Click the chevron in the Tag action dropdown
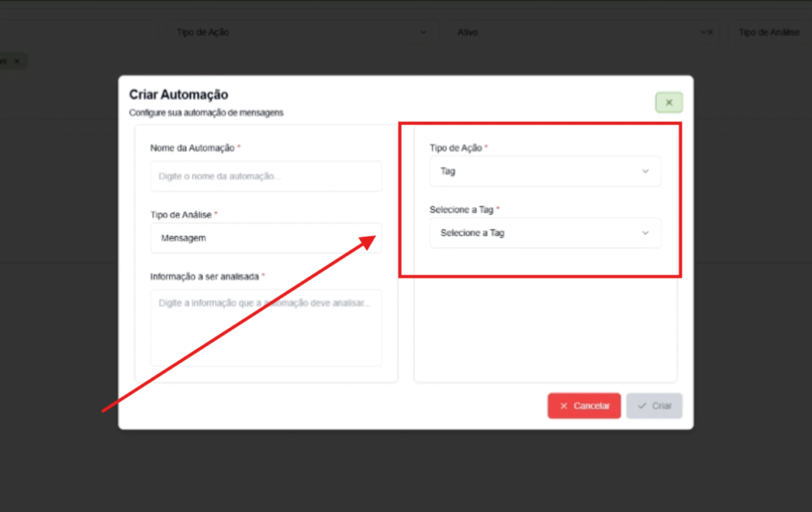Viewport: 812px width, 512px height. click(645, 171)
